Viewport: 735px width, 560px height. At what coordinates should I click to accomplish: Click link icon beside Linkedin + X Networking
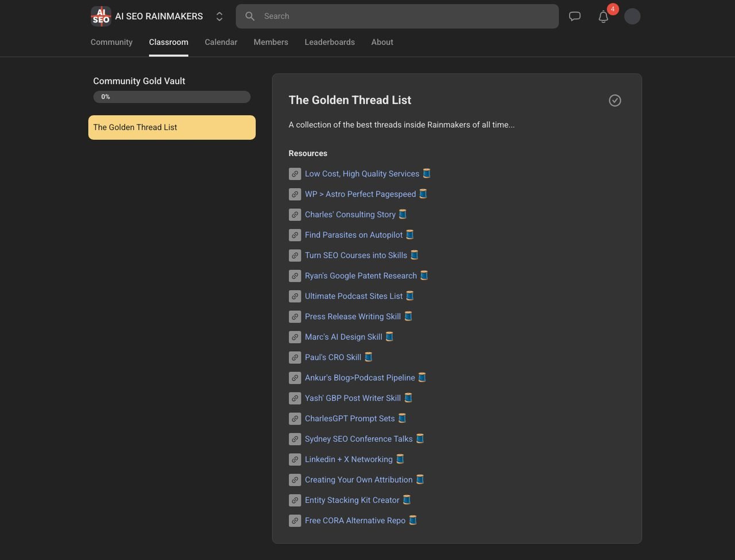click(295, 460)
